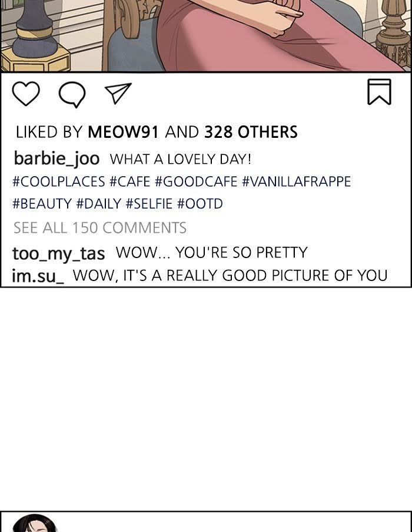
Task: Open the #OOTD hashtag
Action: coord(200,204)
